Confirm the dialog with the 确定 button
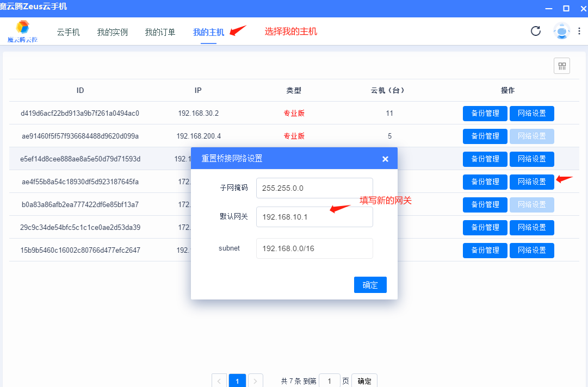This screenshot has height=387, width=588. pyautogui.click(x=370, y=284)
